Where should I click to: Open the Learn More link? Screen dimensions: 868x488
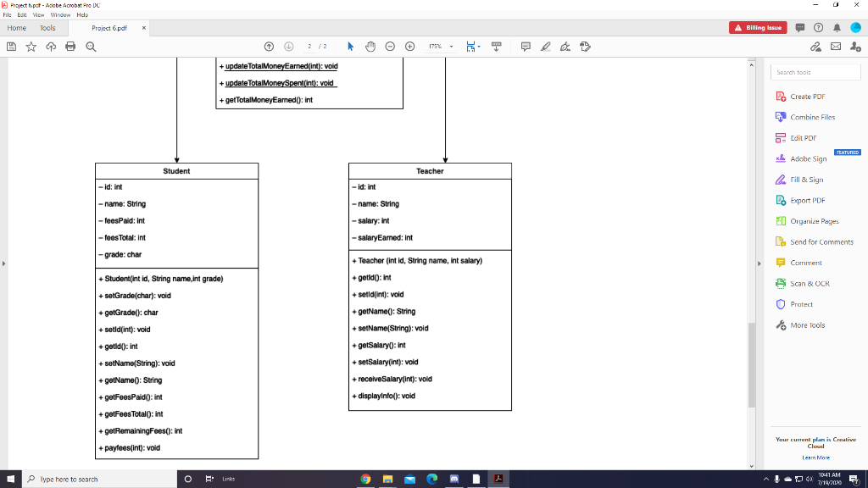pos(818,457)
